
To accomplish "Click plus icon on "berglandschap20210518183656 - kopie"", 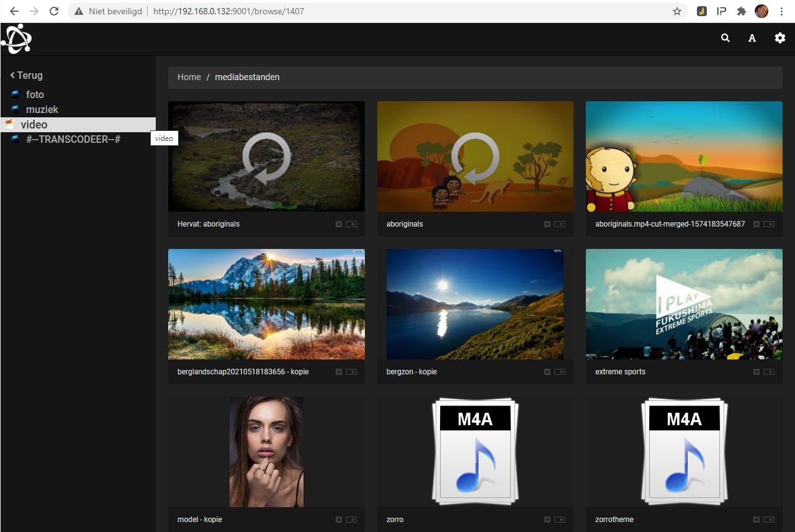I will (339, 372).
